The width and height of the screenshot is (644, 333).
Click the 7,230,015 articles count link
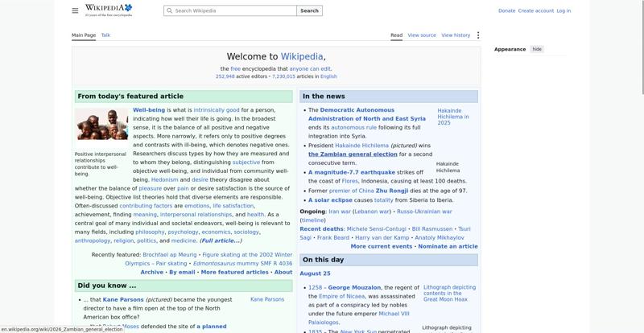point(283,76)
